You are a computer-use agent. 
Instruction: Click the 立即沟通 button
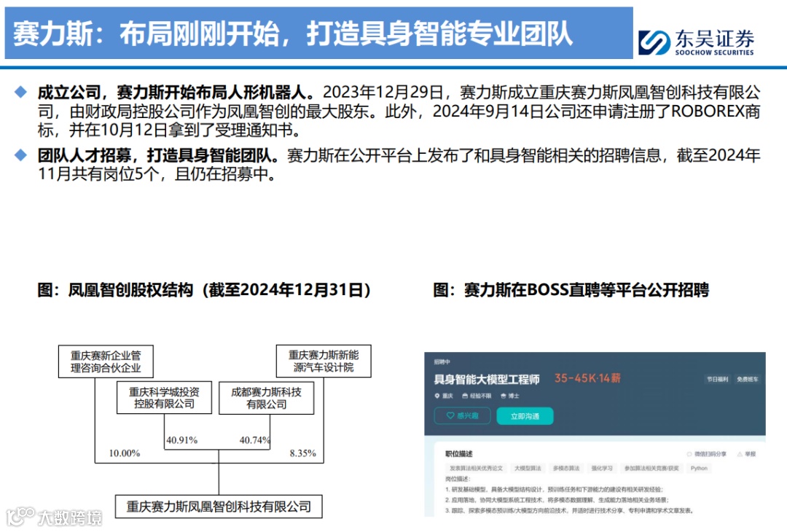pos(525,416)
